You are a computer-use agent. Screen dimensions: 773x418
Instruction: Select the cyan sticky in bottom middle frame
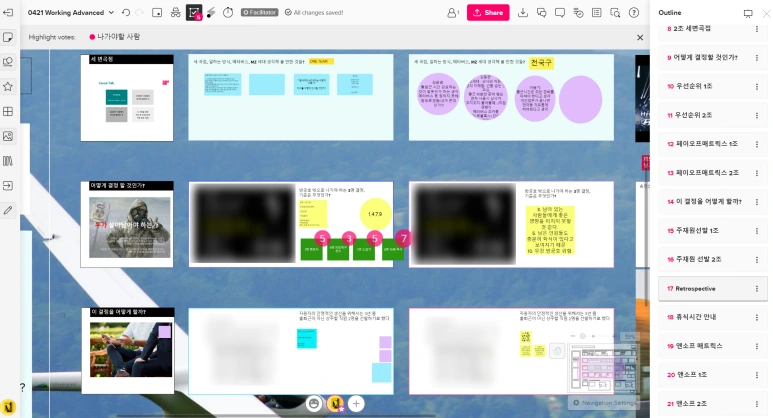pos(307,339)
